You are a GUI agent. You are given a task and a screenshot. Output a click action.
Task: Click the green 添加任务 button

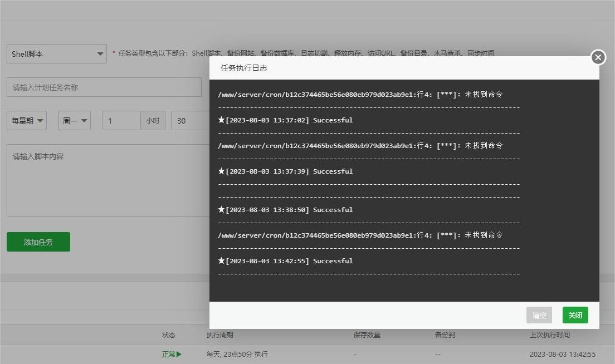tap(38, 242)
